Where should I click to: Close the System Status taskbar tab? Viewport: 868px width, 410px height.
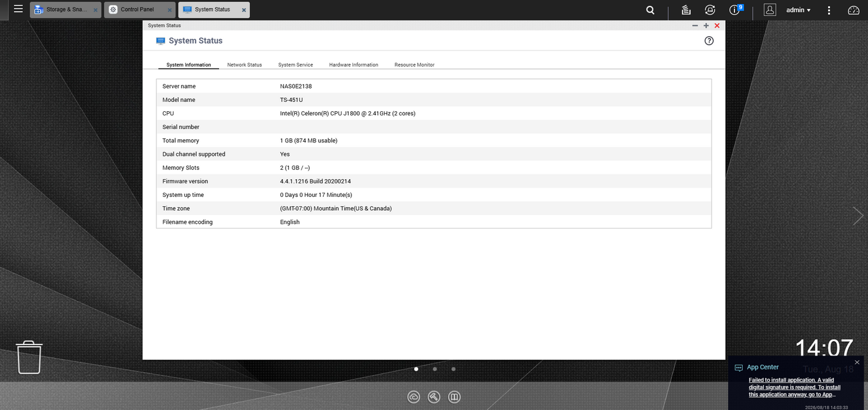pos(244,10)
